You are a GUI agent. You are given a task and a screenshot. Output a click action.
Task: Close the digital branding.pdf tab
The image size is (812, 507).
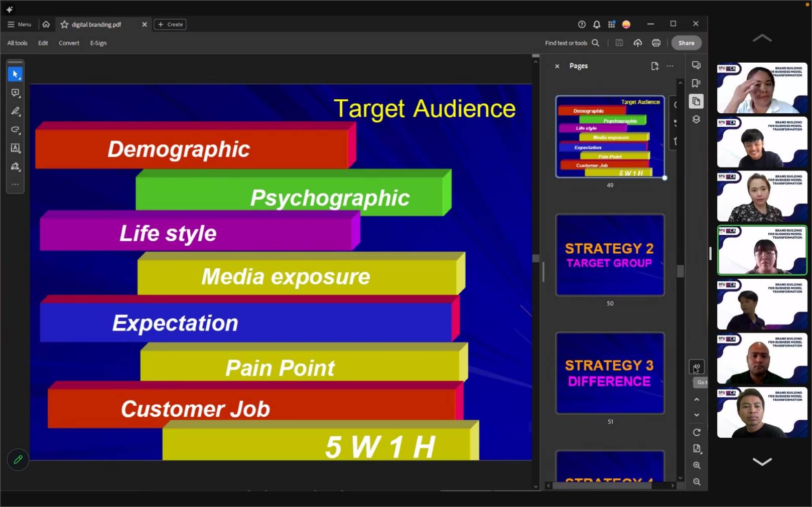pos(145,24)
